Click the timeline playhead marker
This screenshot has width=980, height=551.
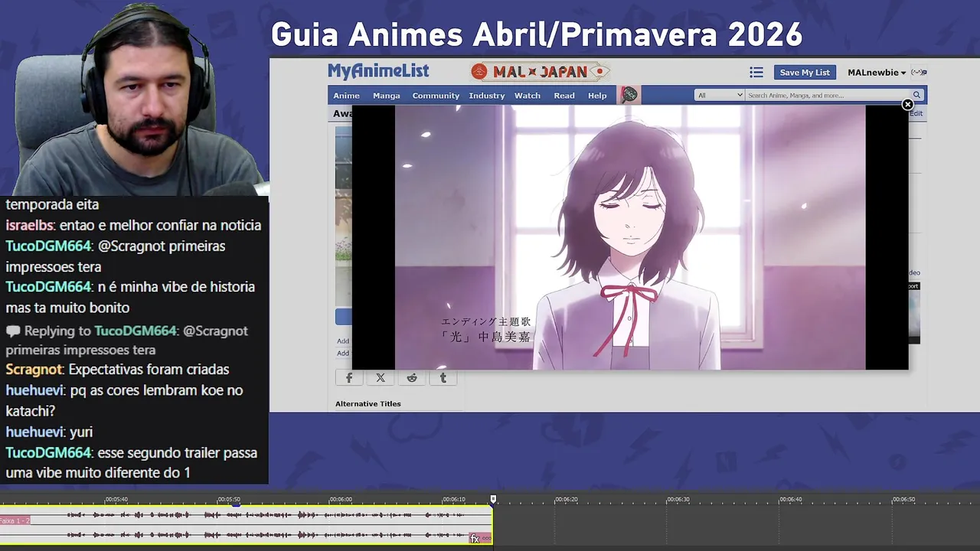click(493, 499)
